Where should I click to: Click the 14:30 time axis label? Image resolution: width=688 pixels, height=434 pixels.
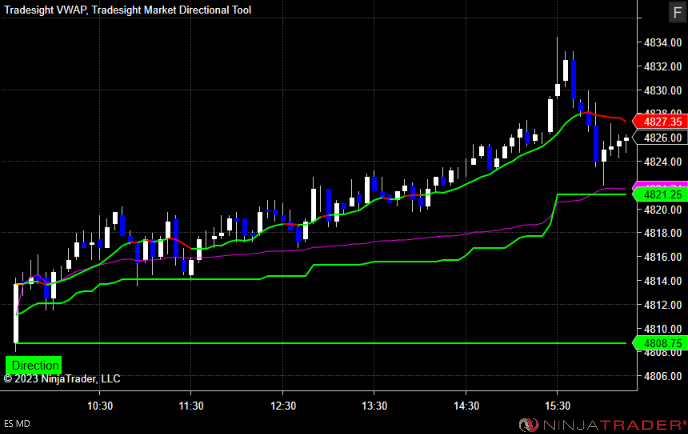466,406
